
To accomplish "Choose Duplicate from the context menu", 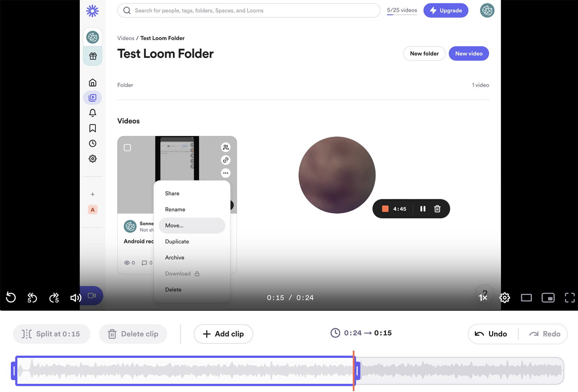I will point(192,241).
